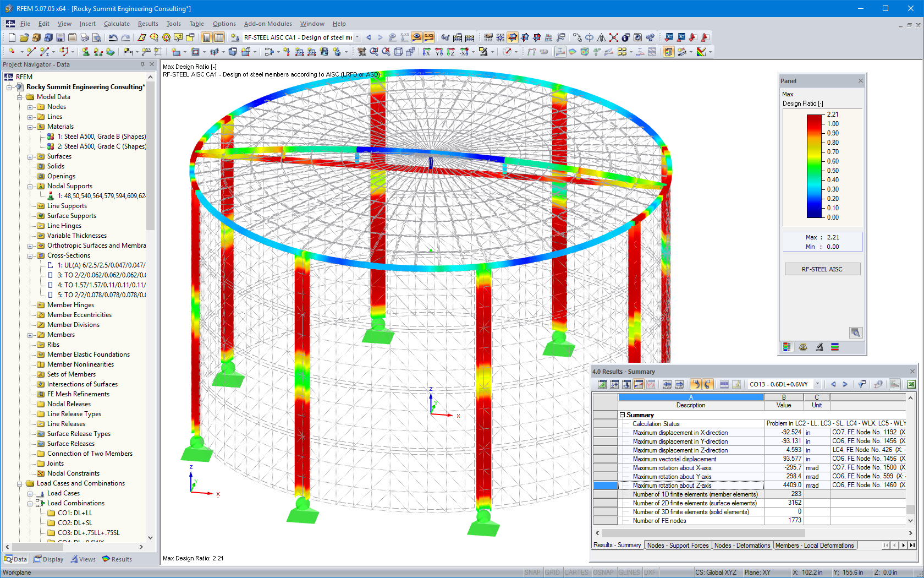The height and width of the screenshot is (578, 924).
Task: Click the X-axis view icon
Action: pos(427,52)
